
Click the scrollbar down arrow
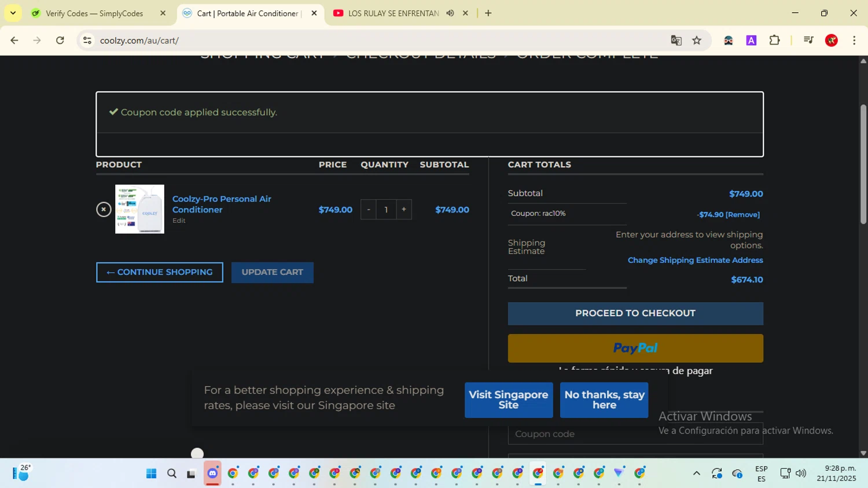coord(863,454)
